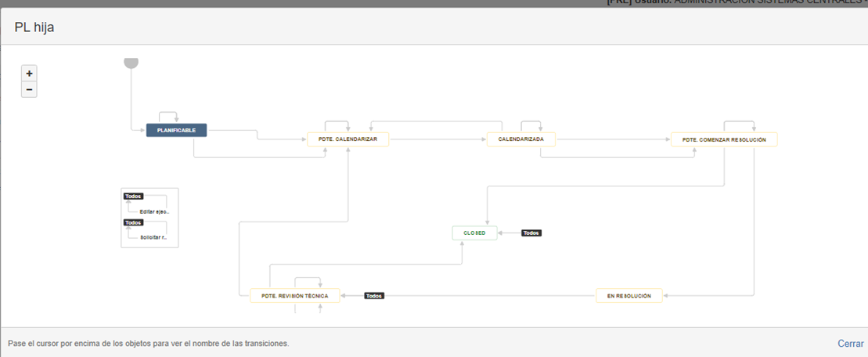Click the self-loop transition above PLANIFICABLE
Image resolution: width=868 pixels, height=357 pixels.
tap(168, 113)
